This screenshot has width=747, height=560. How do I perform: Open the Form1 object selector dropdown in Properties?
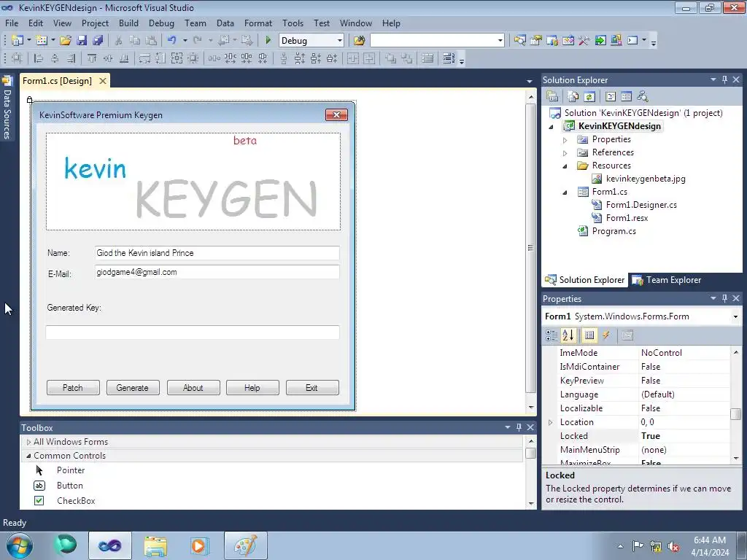click(x=735, y=316)
